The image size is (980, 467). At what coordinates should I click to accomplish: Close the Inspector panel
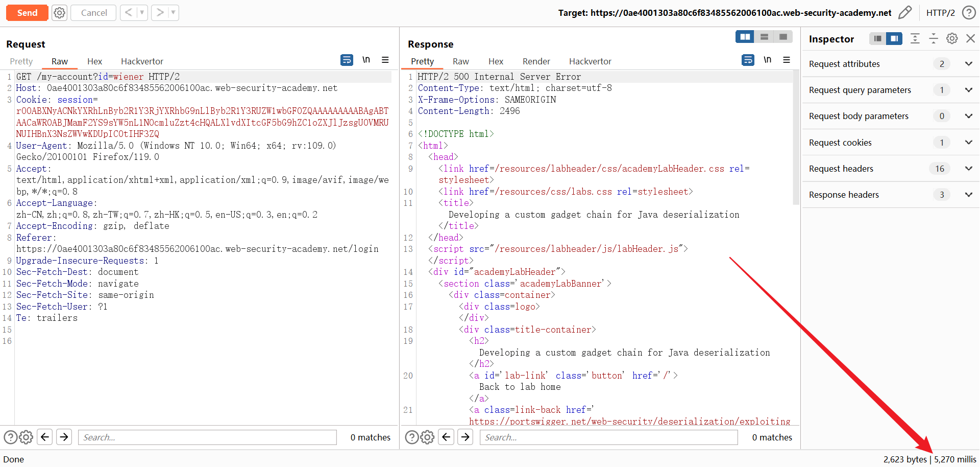(x=970, y=39)
